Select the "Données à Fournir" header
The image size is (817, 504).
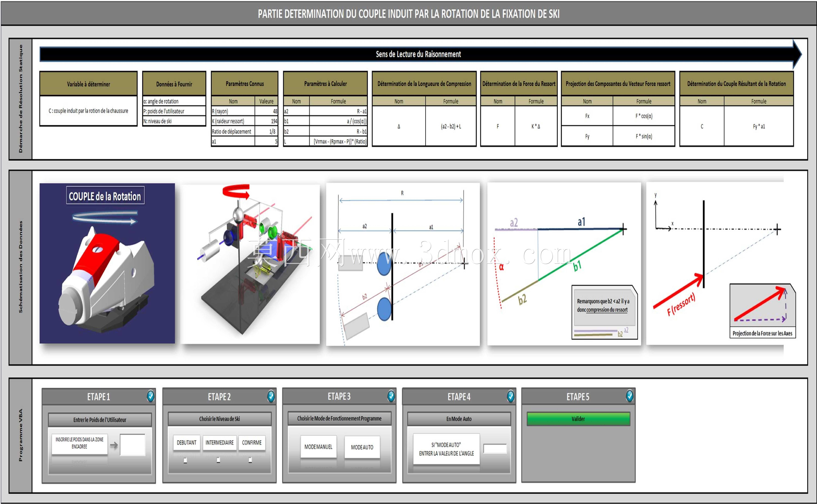(174, 84)
